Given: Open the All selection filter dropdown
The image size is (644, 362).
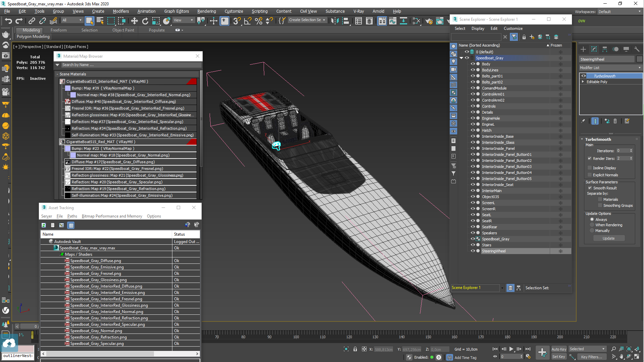Looking at the screenshot, I should 72,20.
